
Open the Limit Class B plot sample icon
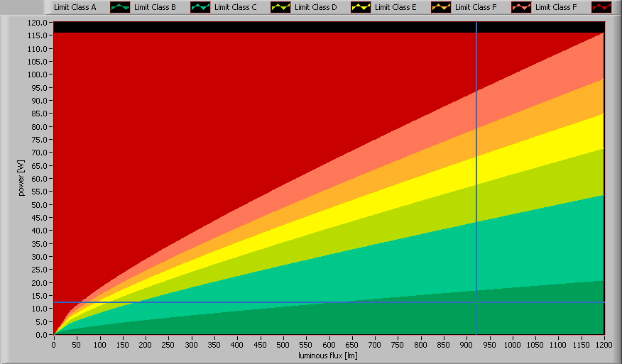coord(200,7)
